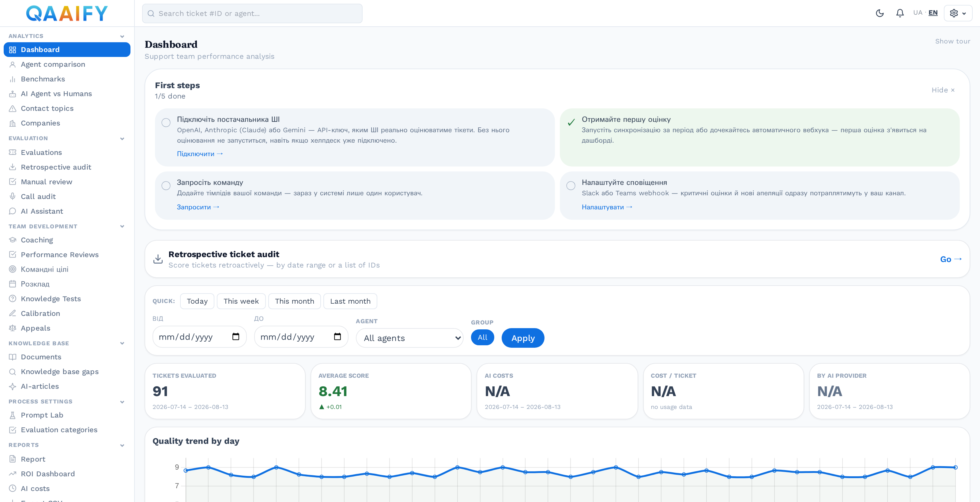Click Show tour
This screenshot has height=502, width=980.
coord(953,41)
